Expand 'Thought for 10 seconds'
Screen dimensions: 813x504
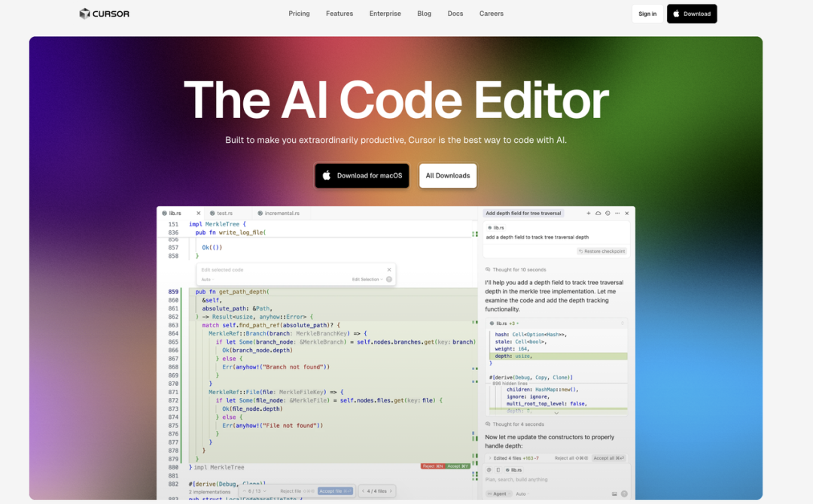[x=516, y=269]
